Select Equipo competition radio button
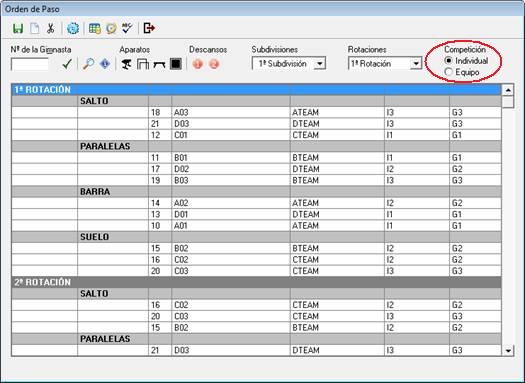 (449, 72)
